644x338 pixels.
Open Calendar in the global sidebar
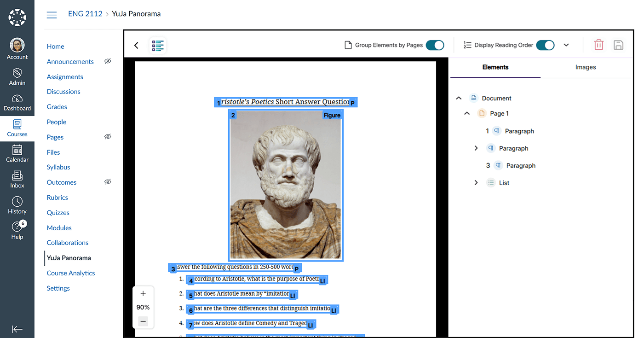17,153
